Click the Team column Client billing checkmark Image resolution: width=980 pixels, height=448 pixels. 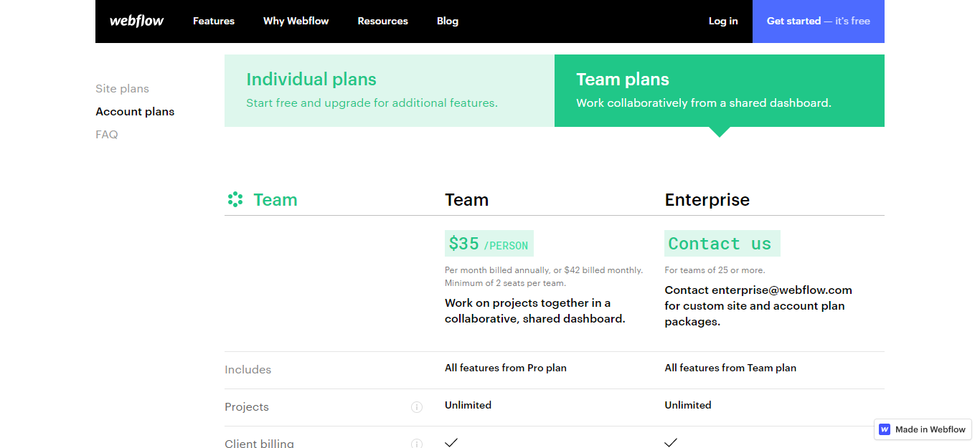pos(451,443)
